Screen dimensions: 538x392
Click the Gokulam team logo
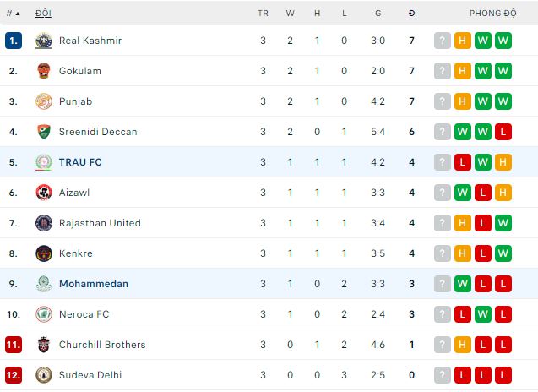pyautogui.click(x=43, y=71)
